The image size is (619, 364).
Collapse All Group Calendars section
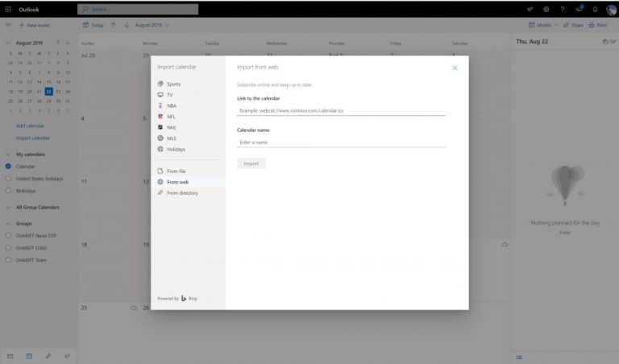click(x=8, y=207)
